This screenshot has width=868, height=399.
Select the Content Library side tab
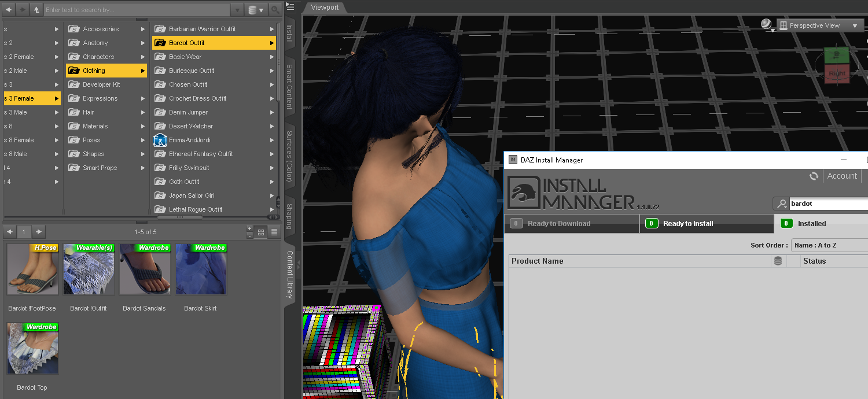click(x=290, y=275)
